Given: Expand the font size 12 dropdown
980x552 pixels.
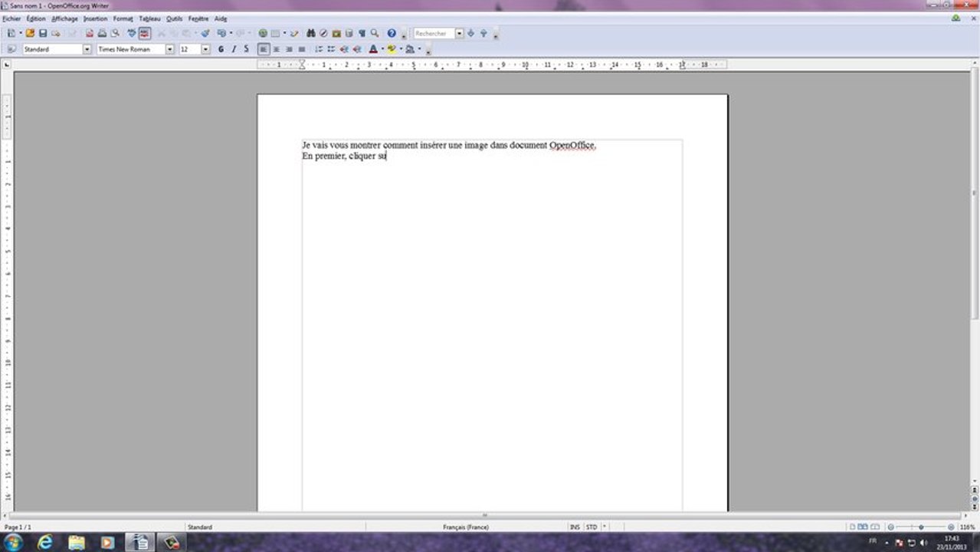Looking at the screenshot, I should click(205, 49).
